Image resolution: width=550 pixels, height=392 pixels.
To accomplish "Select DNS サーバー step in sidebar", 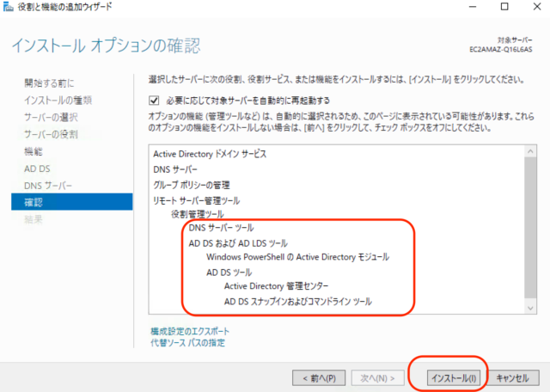I will [x=48, y=186].
